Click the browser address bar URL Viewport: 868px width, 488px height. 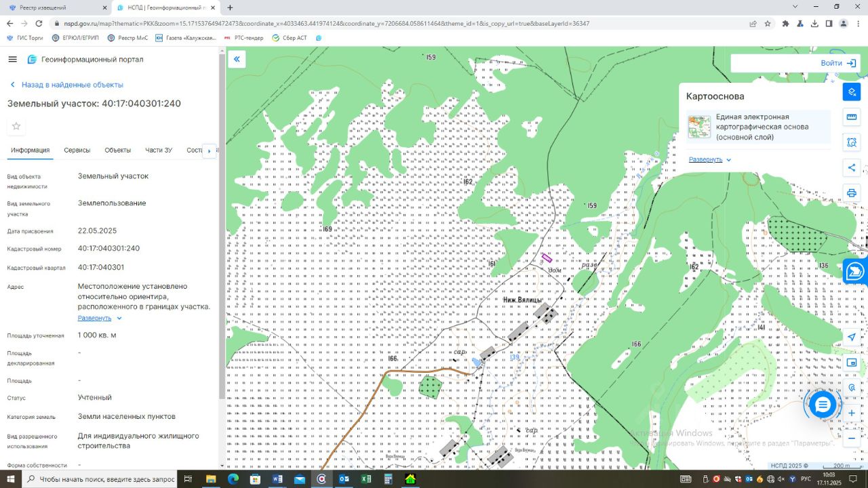pyautogui.click(x=327, y=23)
